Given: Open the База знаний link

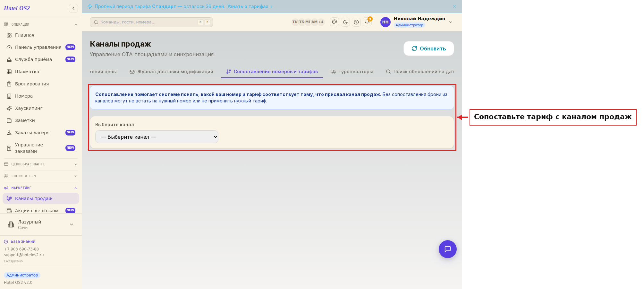Looking at the screenshot, I should click(x=23, y=241).
